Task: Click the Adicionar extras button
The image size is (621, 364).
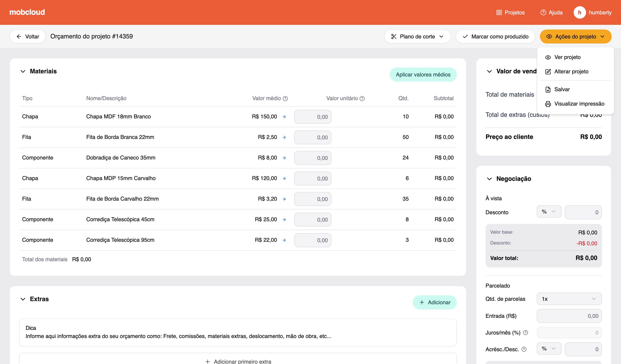Action: 435,302
